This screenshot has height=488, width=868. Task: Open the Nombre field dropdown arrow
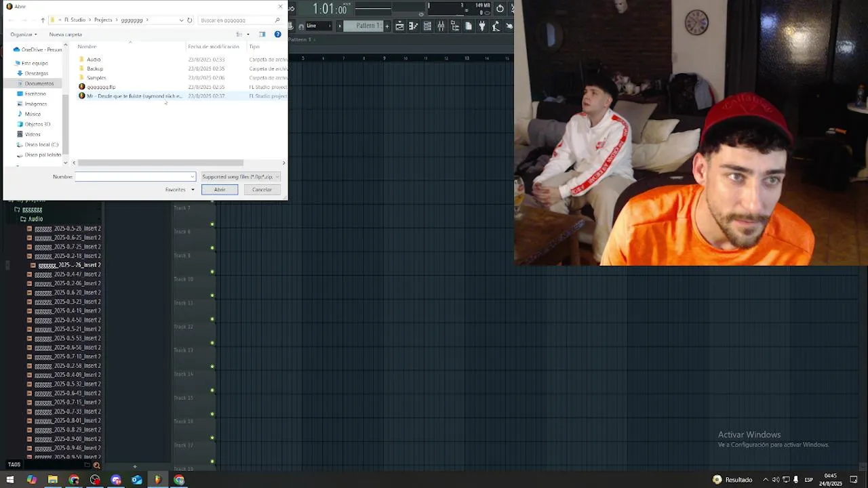[x=192, y=177]
